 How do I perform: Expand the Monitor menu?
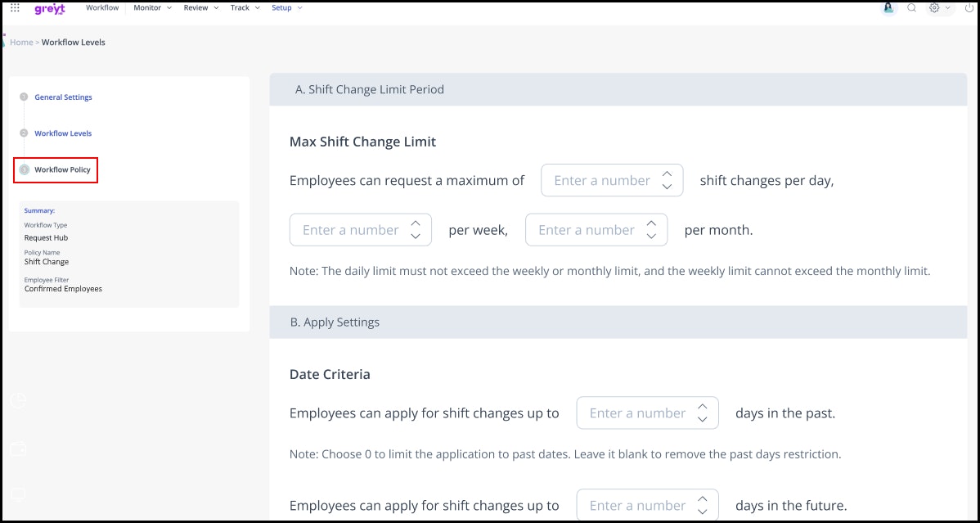pos(152,8)
